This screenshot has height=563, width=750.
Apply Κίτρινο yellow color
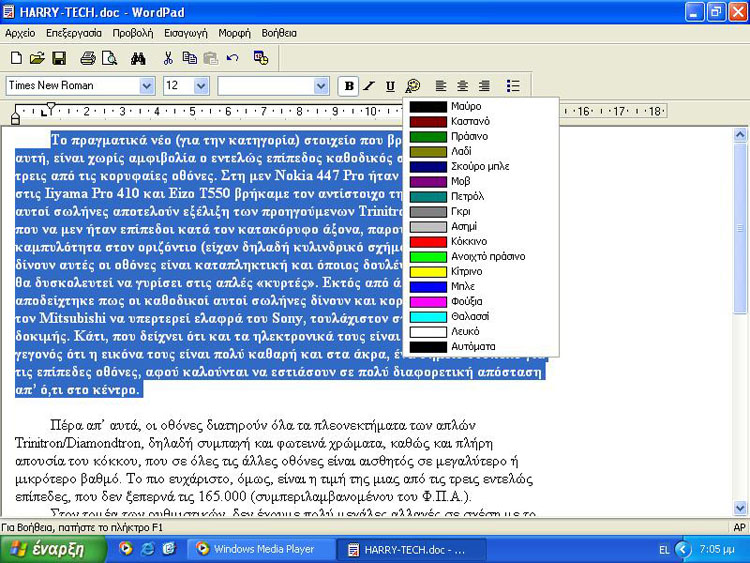[481, 271]
